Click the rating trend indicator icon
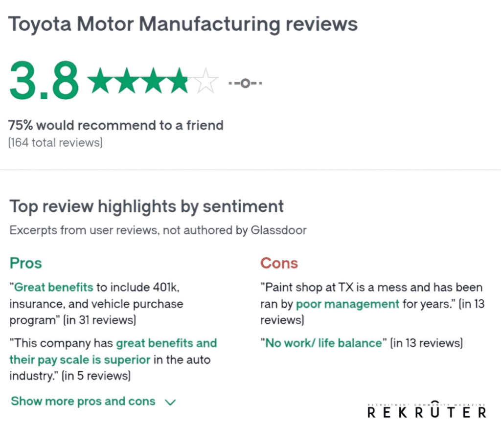 coord(246,83)
